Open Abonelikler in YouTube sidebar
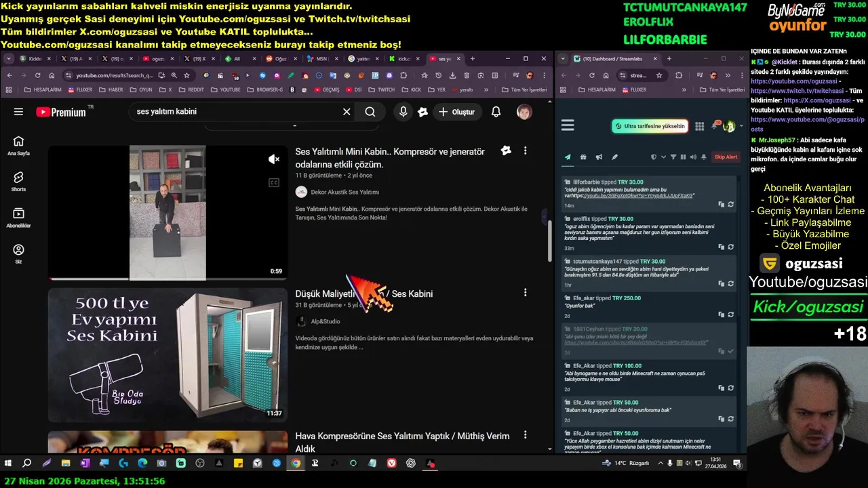This screenshot has width=868, height=488. [x=18, y=218]
